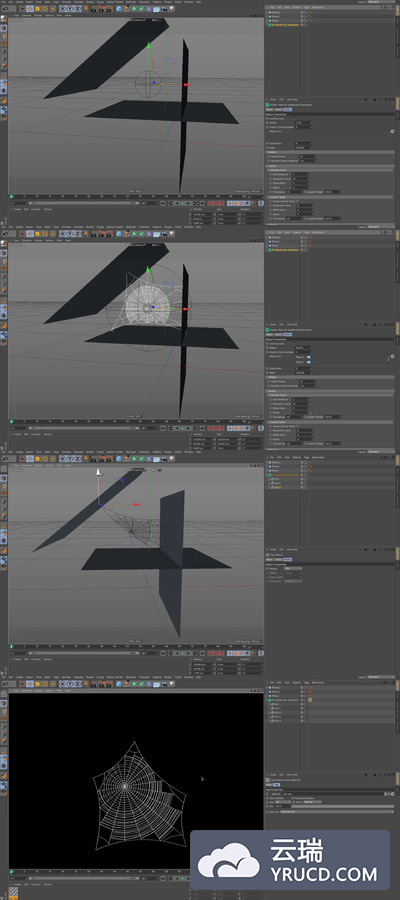Select Plane.2 in the top screenshot's object list
Viewport: 400px width, 900px height.
point(276,11)
